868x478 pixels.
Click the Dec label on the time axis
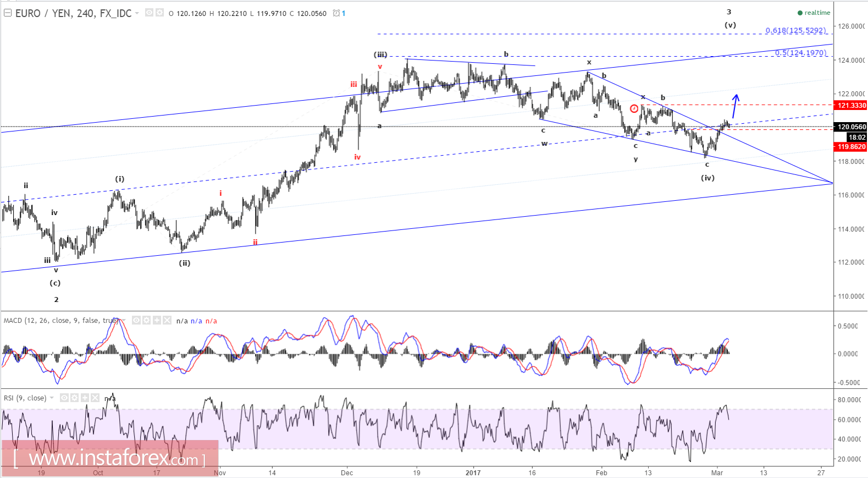[347, 472]
